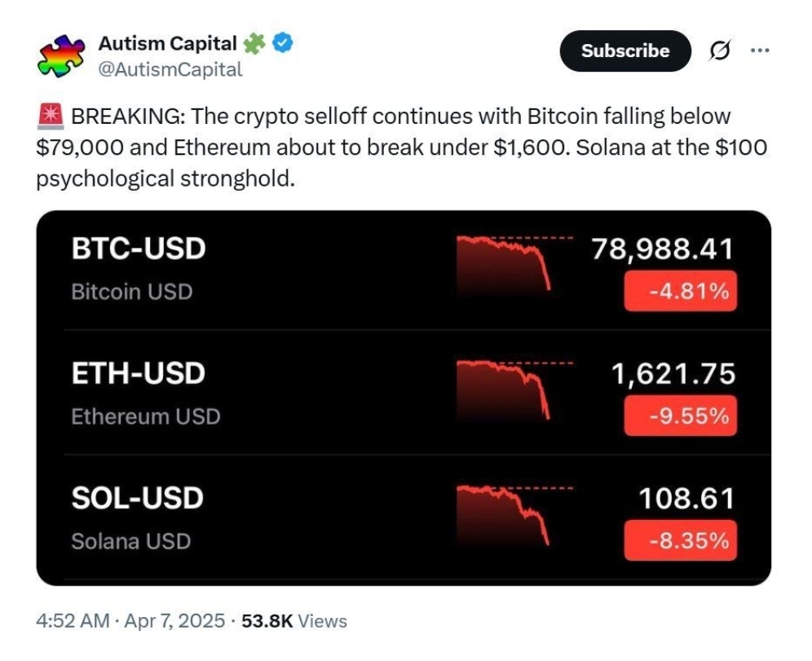
Task: Click the Subscribe button
Action: coord(625,51)
